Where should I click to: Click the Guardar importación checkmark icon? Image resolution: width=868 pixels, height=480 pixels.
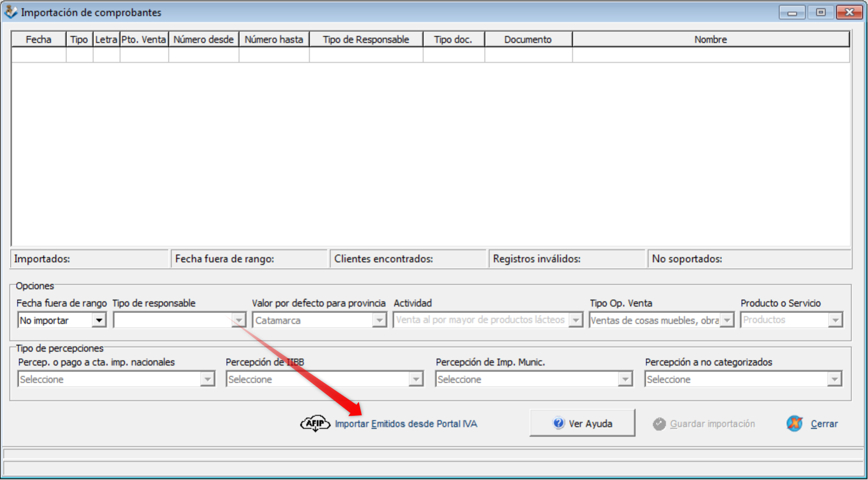(659, 424)
